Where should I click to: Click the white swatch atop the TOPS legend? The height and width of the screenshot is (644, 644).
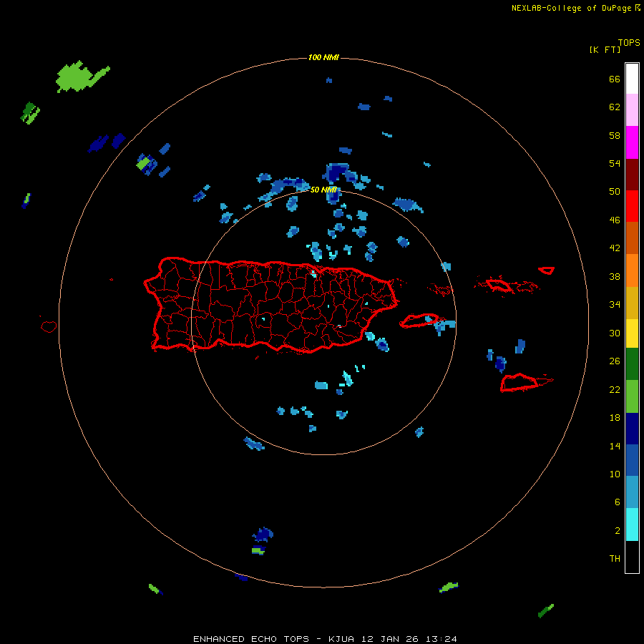[632, 79]
